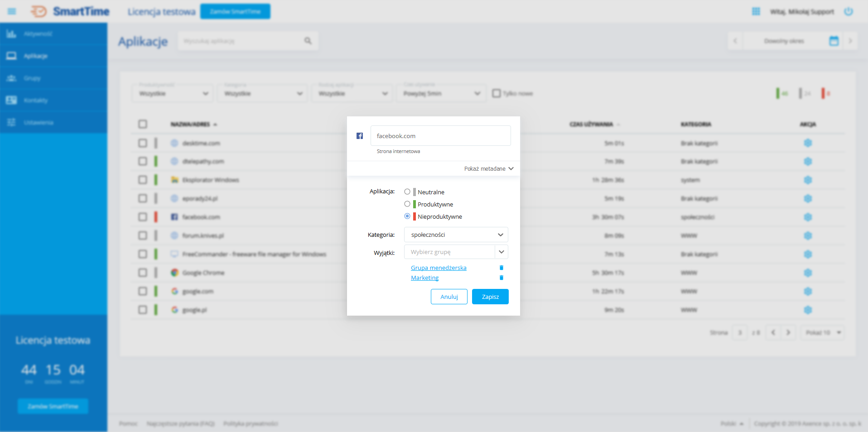Click the Facebook icon in the dialog

click(360, 135)
